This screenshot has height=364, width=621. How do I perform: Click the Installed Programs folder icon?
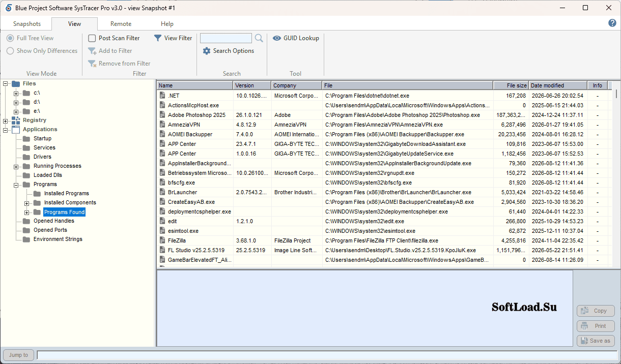(x=37, y=193)
